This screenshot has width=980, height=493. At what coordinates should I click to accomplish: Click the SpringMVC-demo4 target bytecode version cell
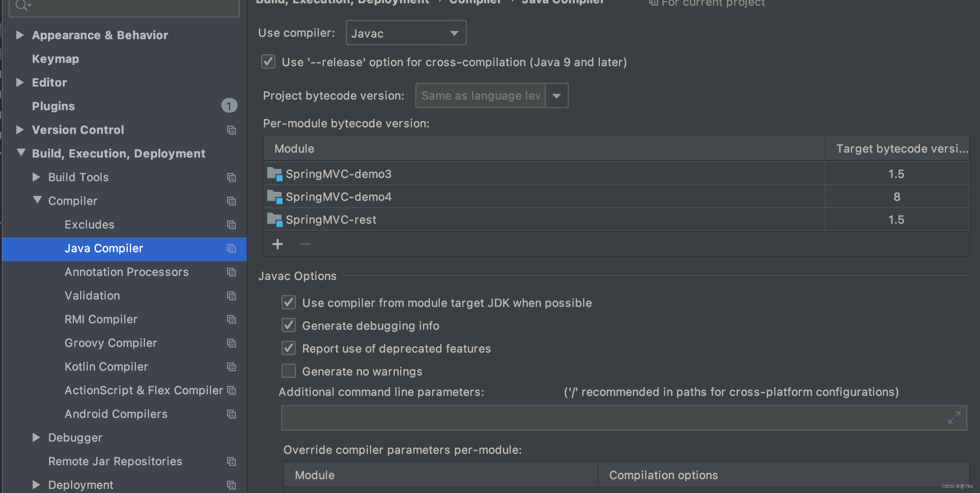pos(897,196)
